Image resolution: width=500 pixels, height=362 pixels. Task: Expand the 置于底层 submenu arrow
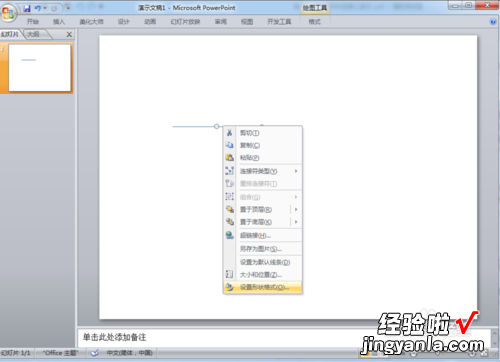pos(296,222)
